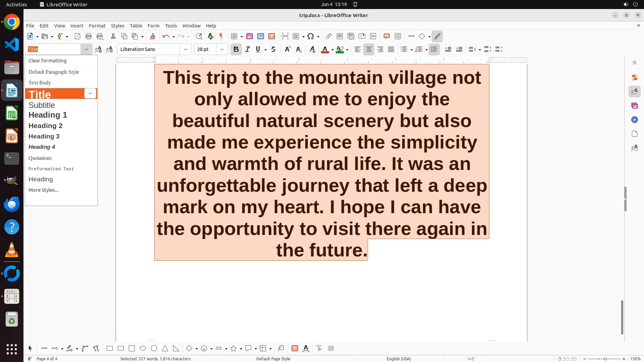Toggle formatting marks pilcrow button
This screenshot has width=644, height=362.
(221, 36)
